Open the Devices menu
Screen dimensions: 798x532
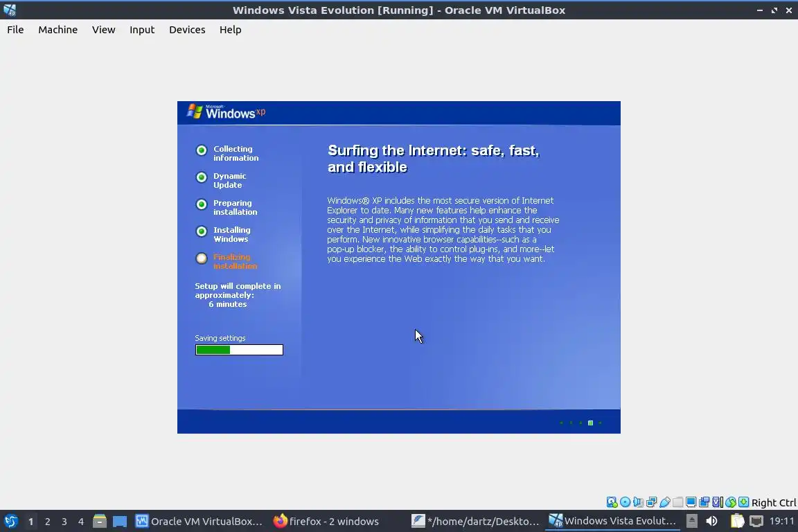(x=187, y=30)
